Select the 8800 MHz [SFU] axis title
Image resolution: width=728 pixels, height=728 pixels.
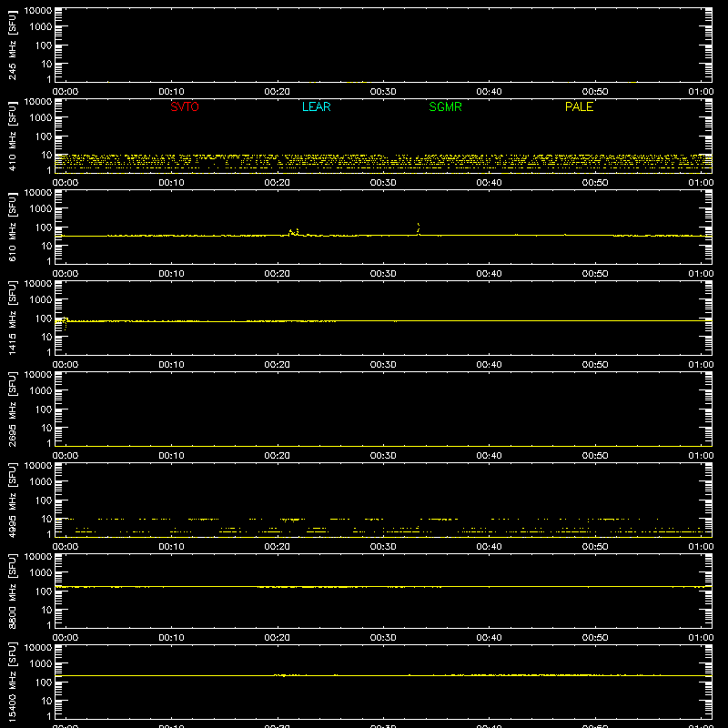(13, 591)
